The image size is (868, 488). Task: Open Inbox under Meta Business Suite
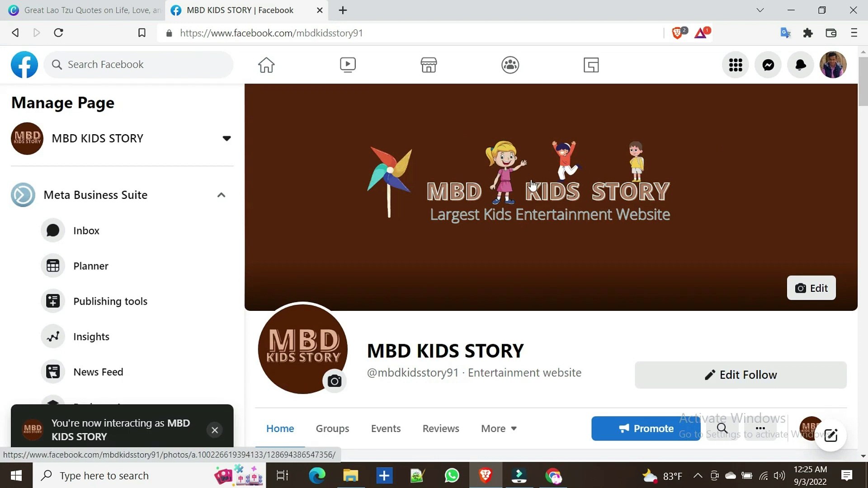pos(86,230)
